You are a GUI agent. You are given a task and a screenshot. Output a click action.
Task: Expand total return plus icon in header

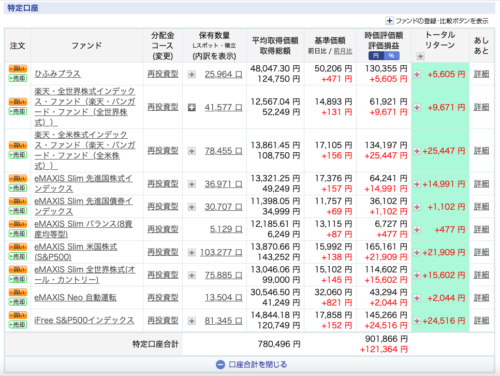420,56
